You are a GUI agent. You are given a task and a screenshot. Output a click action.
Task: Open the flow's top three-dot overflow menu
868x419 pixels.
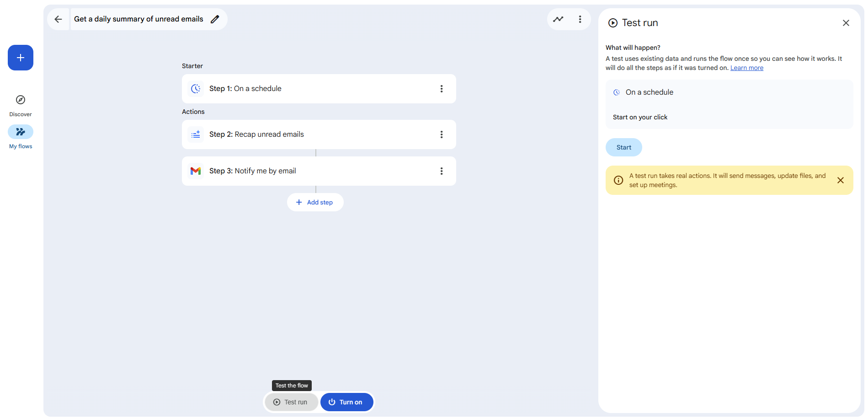pyautogui.click(x=580, y=19)
